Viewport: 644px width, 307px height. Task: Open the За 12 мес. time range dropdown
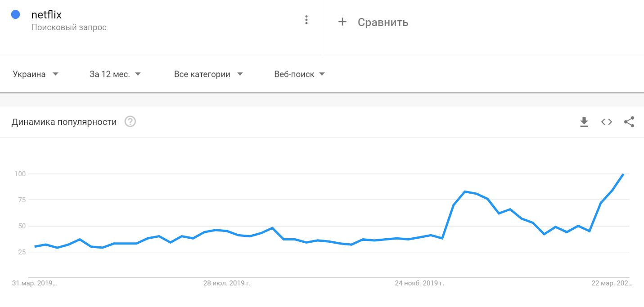pos(115,74)
